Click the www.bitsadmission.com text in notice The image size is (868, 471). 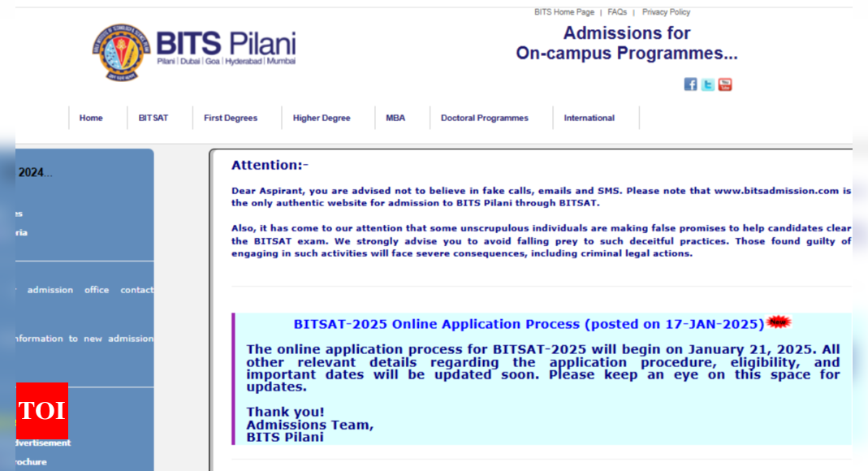(776, 191)
